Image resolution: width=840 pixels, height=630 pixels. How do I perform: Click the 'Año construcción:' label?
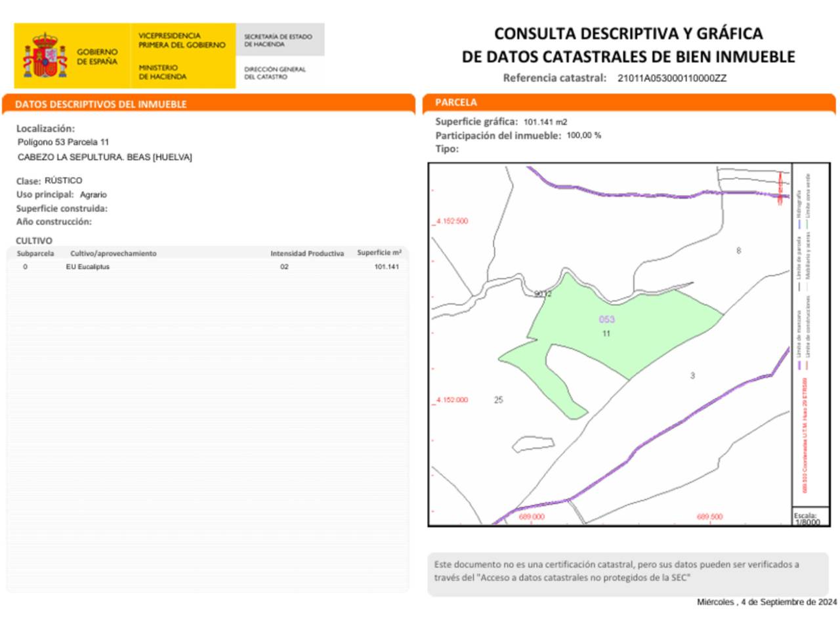pyautogui.click(x=54, y=222)
